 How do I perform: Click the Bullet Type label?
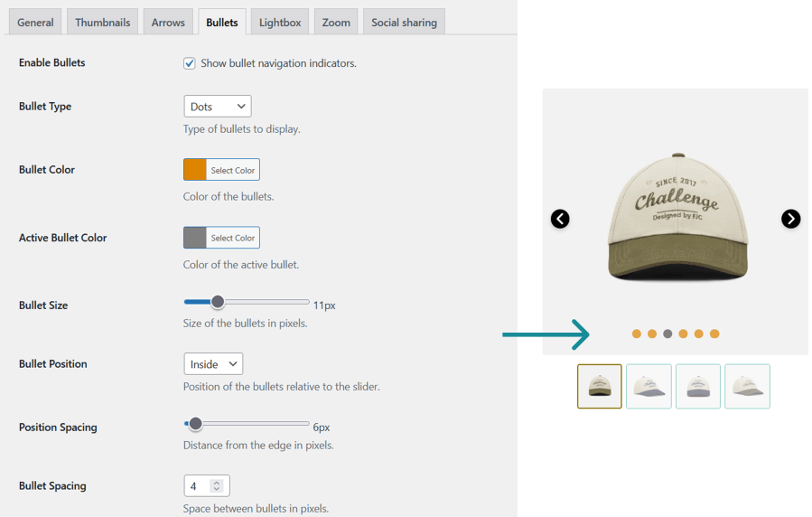pyautogui.click(x=45, y=106)
